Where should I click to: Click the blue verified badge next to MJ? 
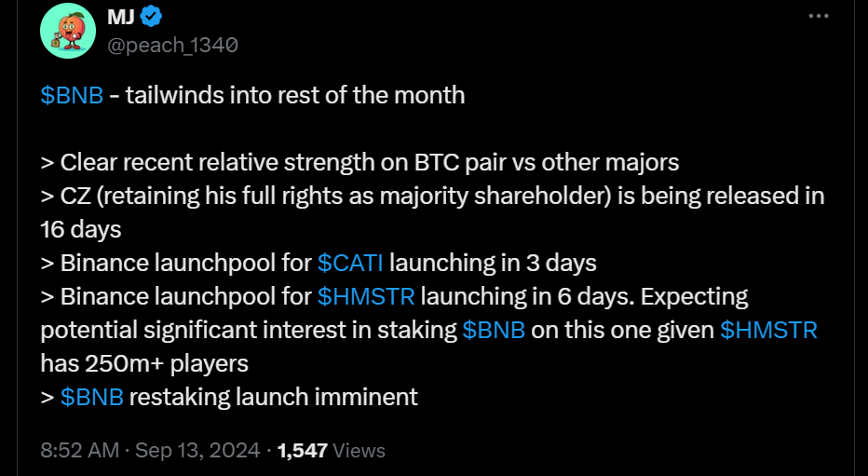point(151,17)
